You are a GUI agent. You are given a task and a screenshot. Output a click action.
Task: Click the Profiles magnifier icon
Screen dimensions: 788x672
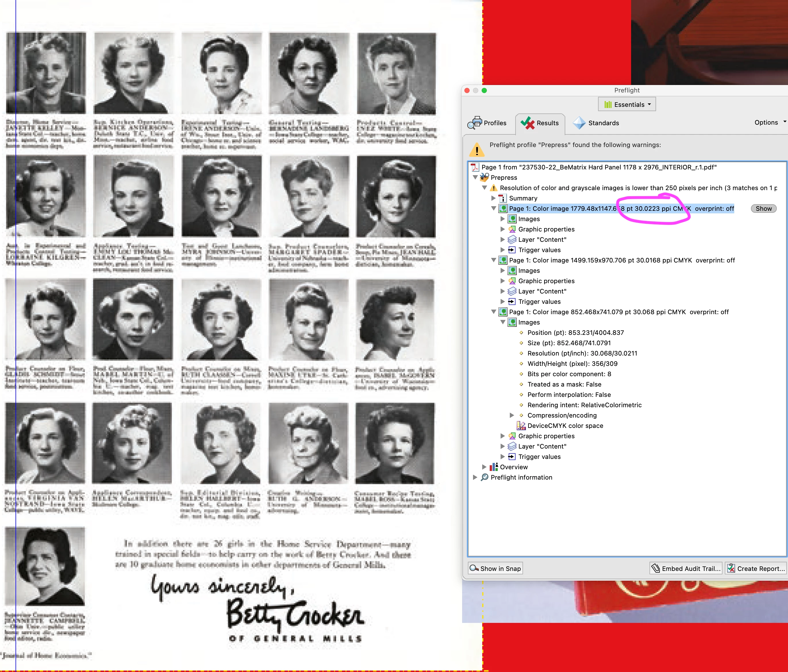tap(474, 123)
